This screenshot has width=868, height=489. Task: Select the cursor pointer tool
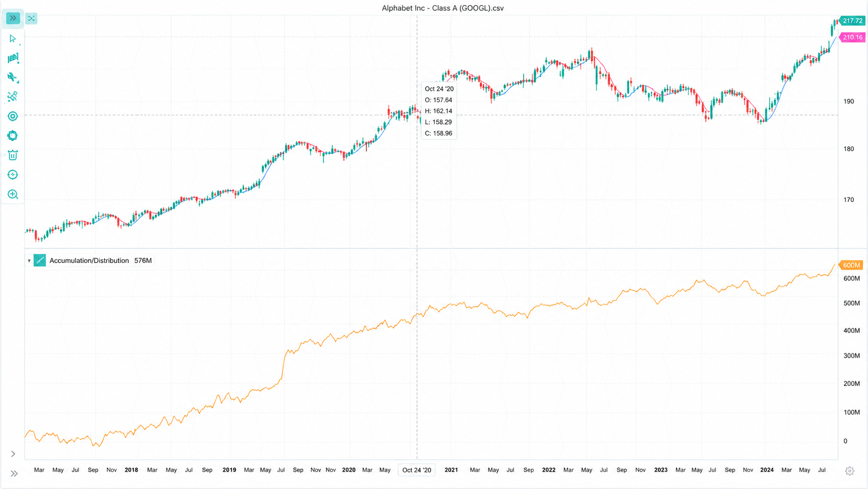[x=13, y=39]
